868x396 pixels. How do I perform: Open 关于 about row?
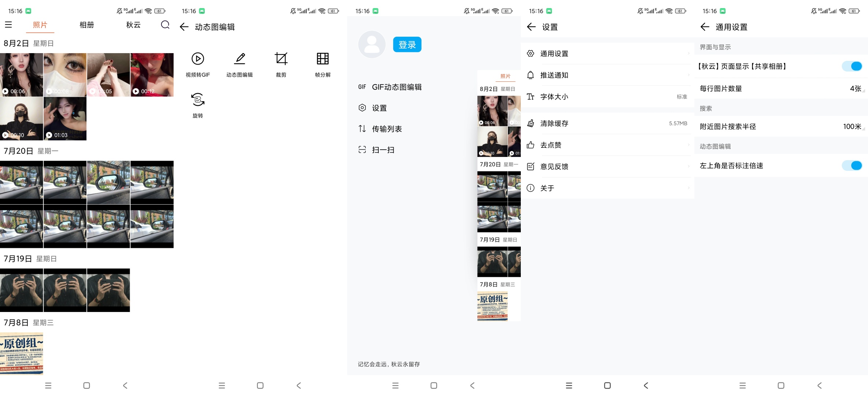608,188
